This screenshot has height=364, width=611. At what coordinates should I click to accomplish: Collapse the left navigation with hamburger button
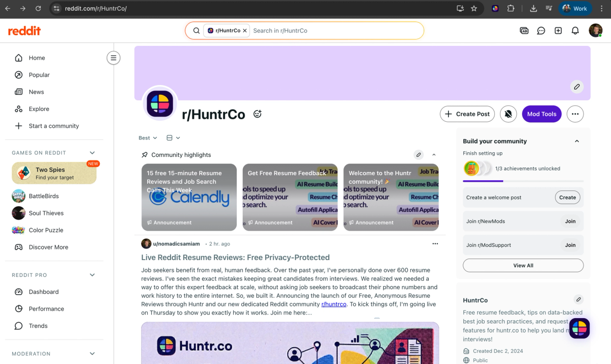tap(114, 58)
